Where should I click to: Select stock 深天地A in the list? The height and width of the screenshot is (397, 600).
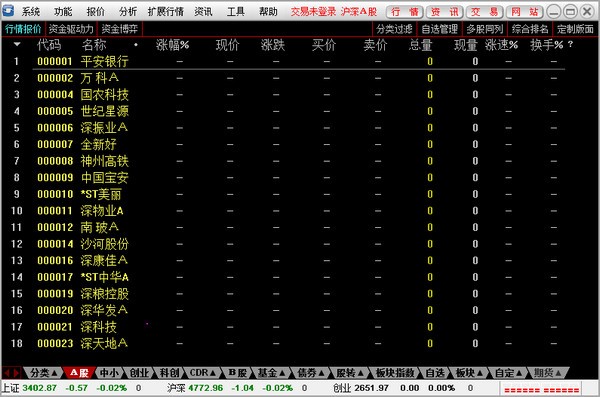104,343
